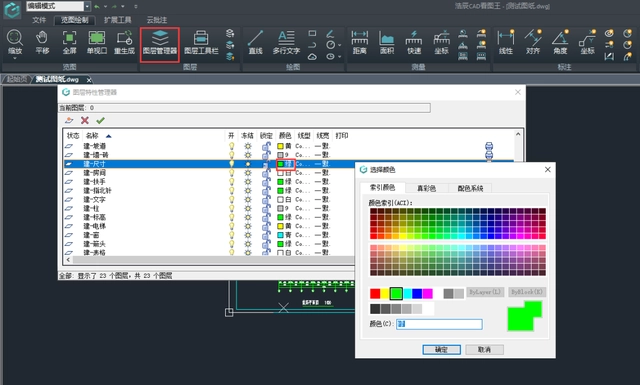640x385 pixels.
Task: Open the undo history dropdown arrow
Action: click(x=105, y=7)
